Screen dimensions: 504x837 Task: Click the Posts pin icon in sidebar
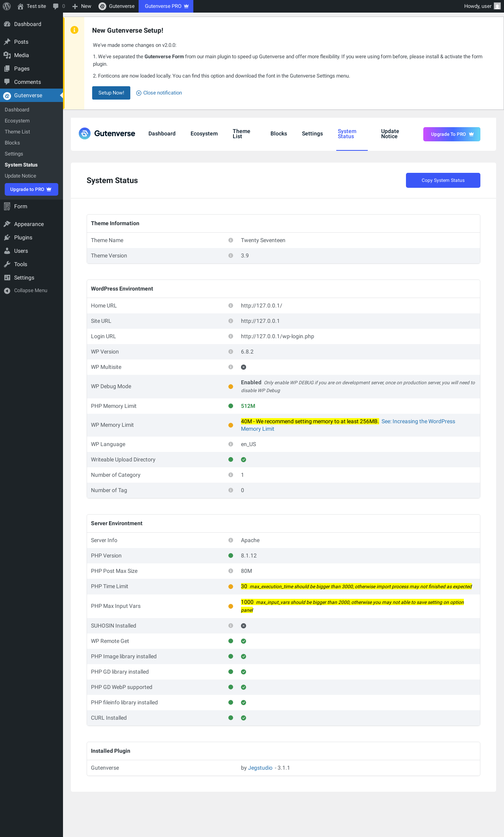(x=7, y=42)
